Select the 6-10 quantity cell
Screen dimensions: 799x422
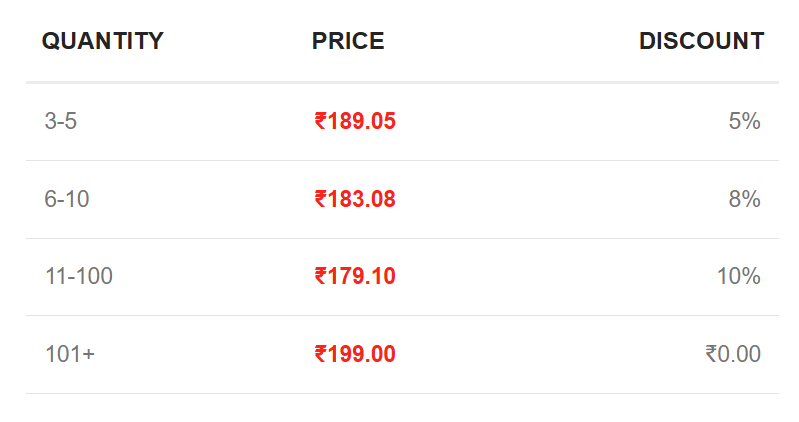coord(67,199)
